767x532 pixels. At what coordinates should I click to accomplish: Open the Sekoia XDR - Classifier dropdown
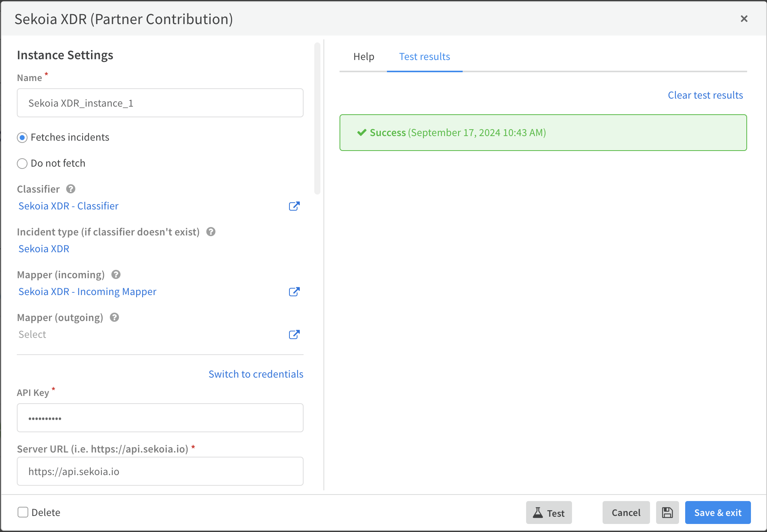pyautogui.click(x=69, y=206)
